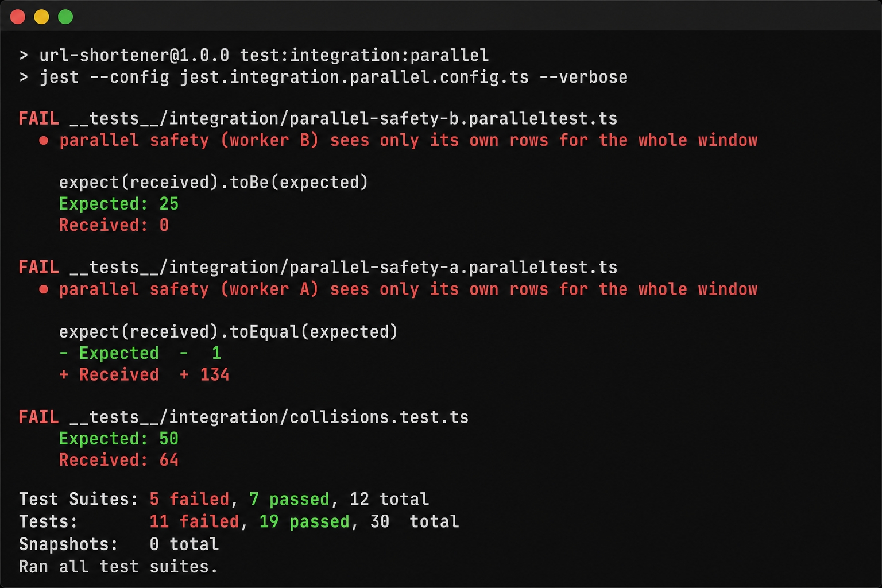
Task: Click the FAIL label for parallel-safety-b
Action: point(38,118)
